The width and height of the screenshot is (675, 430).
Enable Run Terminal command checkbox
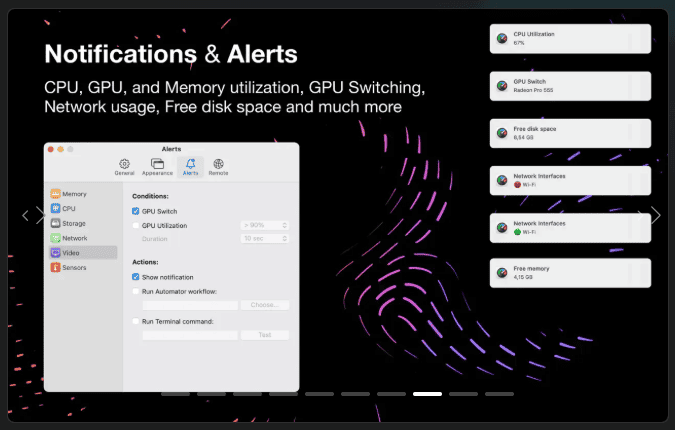tap(136, 321)
